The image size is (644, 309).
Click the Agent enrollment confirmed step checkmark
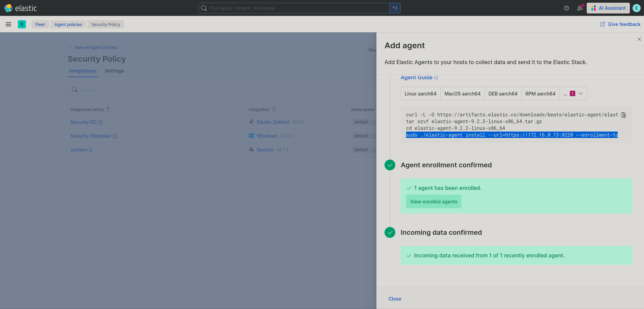pyautogui.click(x=390, y=165)
